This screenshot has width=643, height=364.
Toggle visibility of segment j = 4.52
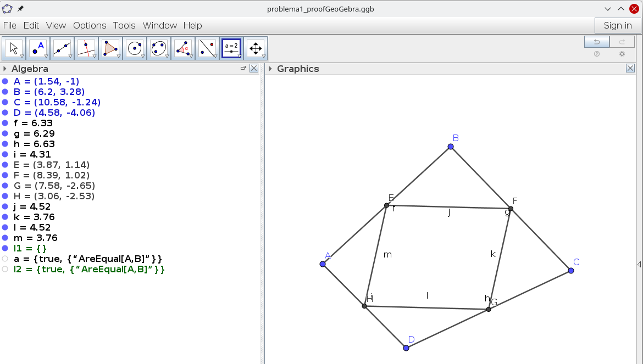click(5, 206)
